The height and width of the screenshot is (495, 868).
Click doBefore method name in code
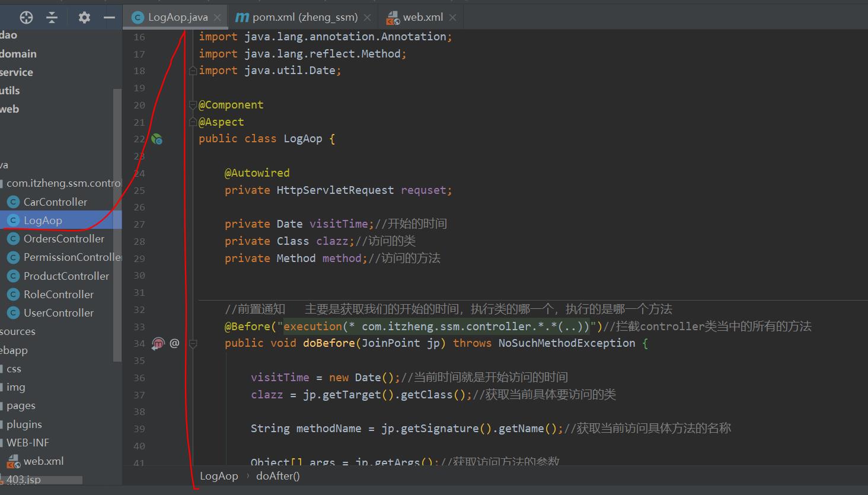tap(329, 343)
